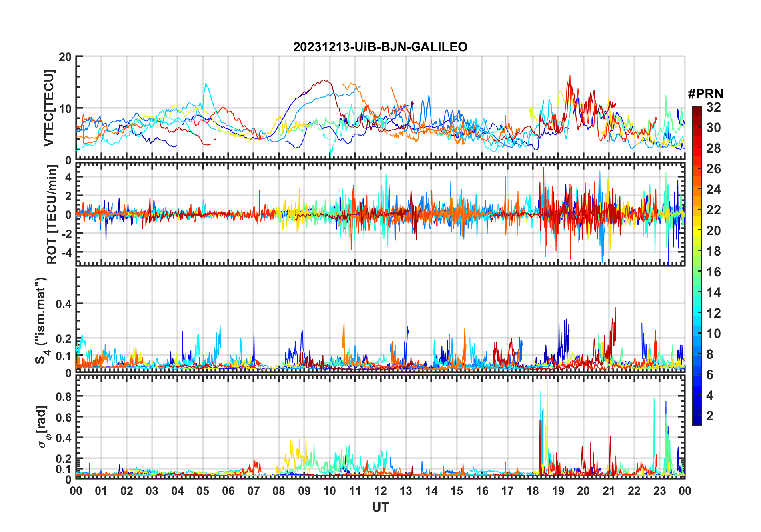Click UT axis tick label 15
This screenshot has width=761, height=532.
point(457,491)
